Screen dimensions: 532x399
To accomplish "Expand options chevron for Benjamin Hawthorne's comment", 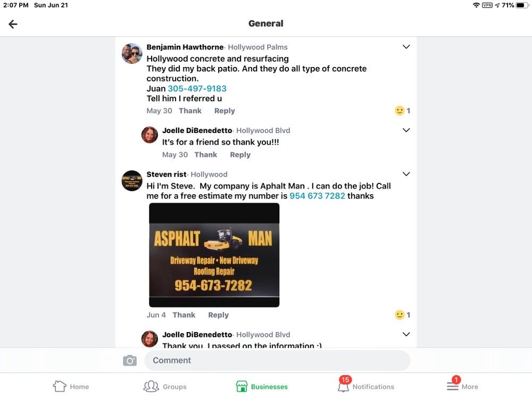I will 406,47.
